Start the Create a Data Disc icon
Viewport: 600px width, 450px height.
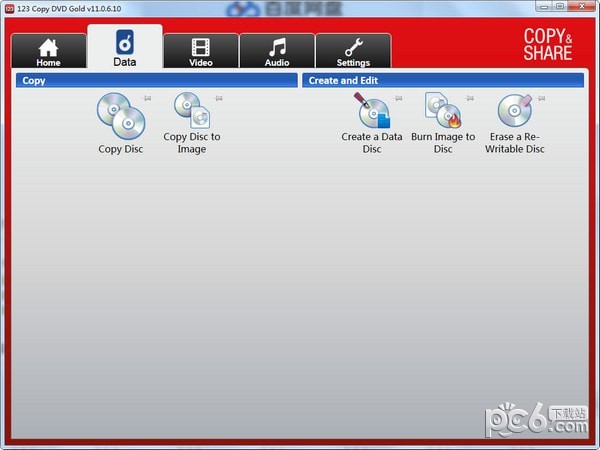(372, 110)
